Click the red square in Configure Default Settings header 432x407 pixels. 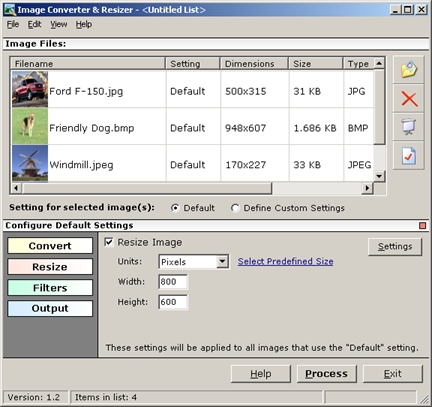[x=422, y=226]
